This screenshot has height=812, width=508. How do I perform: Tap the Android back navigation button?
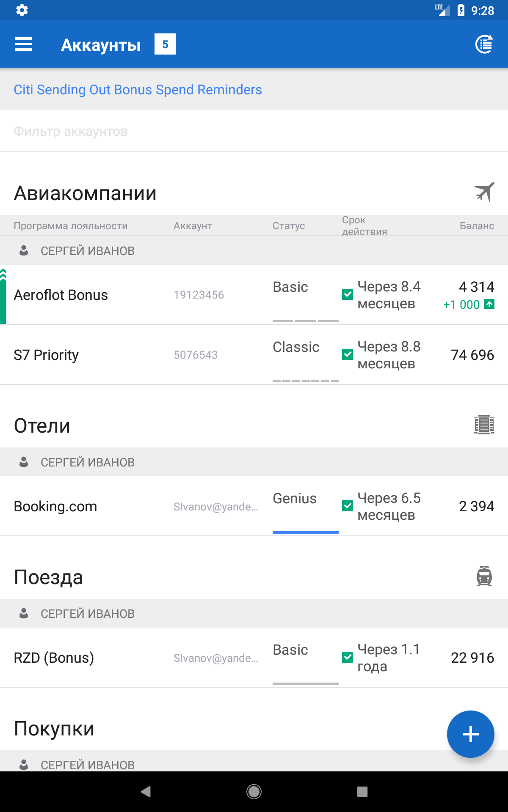click(x=146, y=792)
